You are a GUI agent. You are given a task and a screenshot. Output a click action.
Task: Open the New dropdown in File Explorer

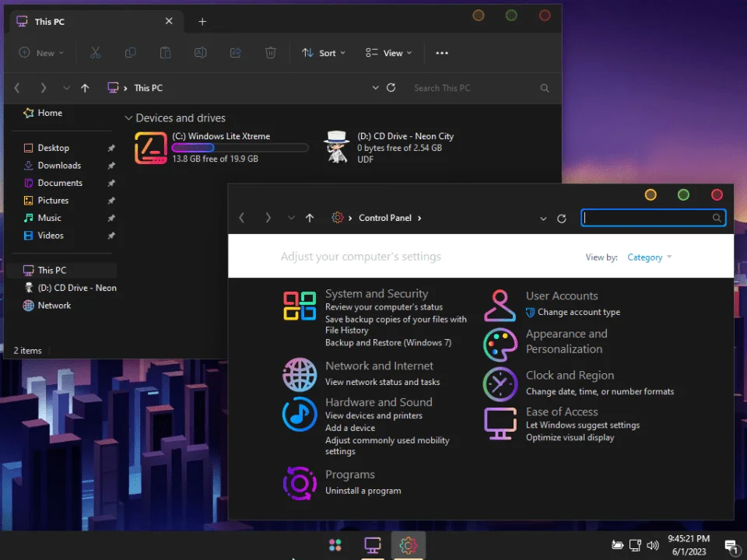(x=41, y=53)
